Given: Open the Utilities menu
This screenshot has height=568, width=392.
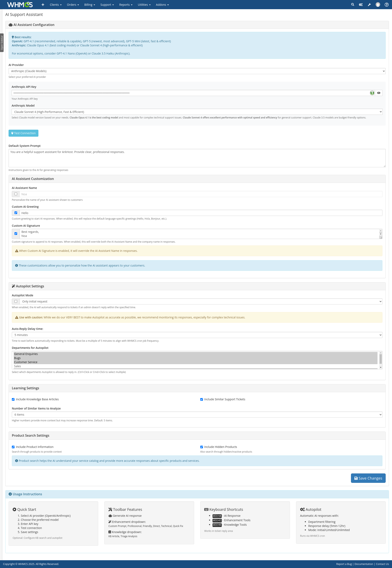Looking at the screenshot, I should click(144, 5).
